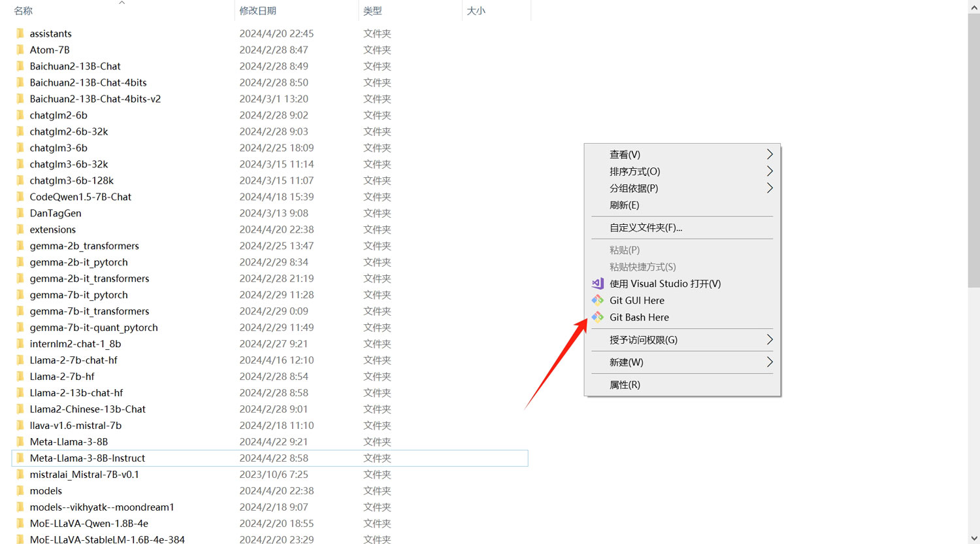This screenshot has height=544, width=980.
Task: Click folder icon of llava-v1.6-mistral-7b
Action: click(20, 426)
